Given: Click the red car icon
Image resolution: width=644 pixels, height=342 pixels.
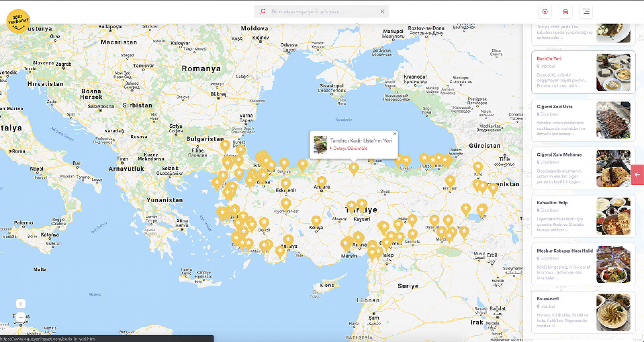Looking at the screenshot, I should tap(565, 12).
